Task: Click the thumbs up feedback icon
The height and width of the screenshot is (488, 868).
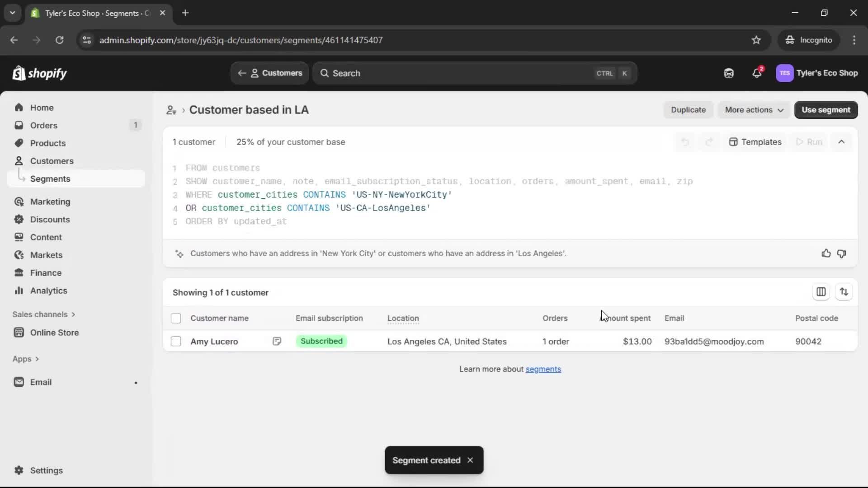Action: click(x=826, y=253)
